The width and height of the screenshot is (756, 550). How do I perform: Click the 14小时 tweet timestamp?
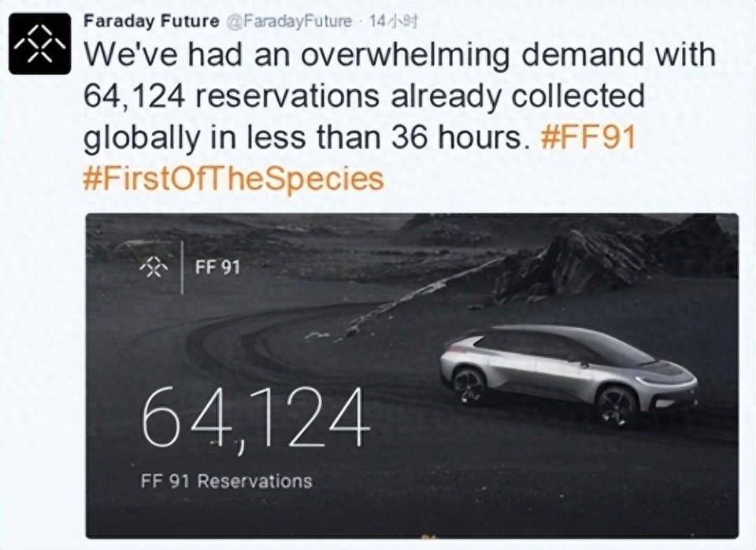pos(390,21)
